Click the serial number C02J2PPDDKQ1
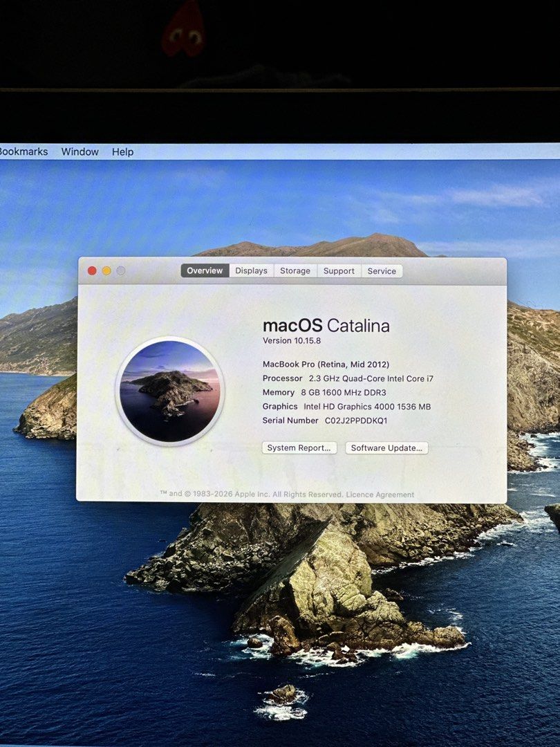The width and height of the screenshot is (560, 747). [x=356, y=421]
